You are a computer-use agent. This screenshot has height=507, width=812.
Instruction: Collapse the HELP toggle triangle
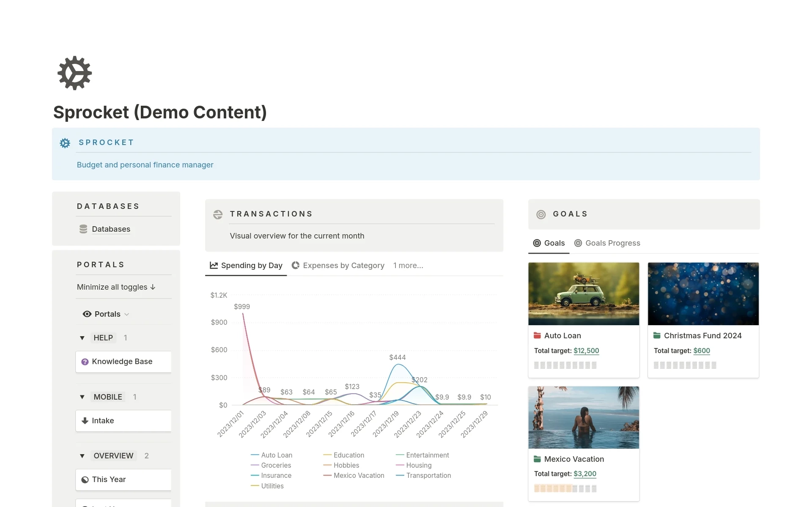click(x=82, y=338)
